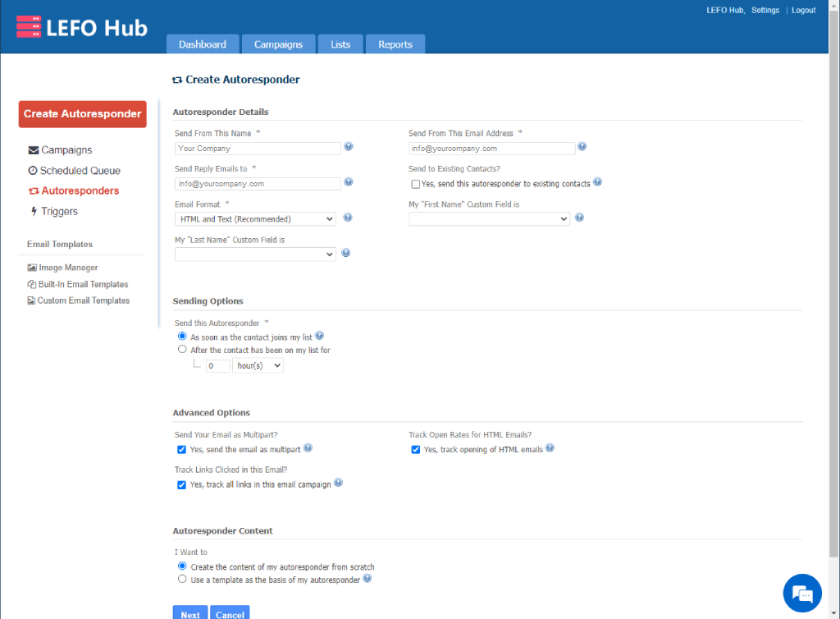Viewport: 840px width, 619px height.
Task: Open the hour(s) time unit dropdown
Action: [258, 366]
